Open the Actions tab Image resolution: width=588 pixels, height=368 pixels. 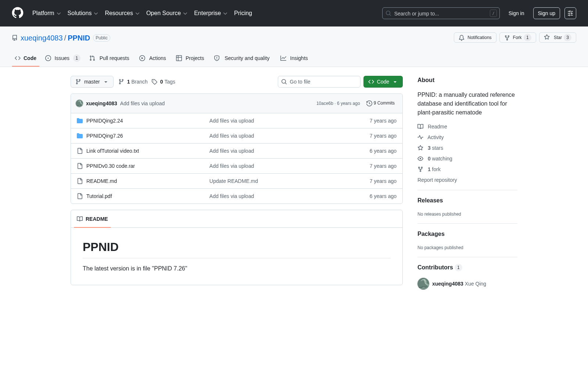tap(153, 58)
